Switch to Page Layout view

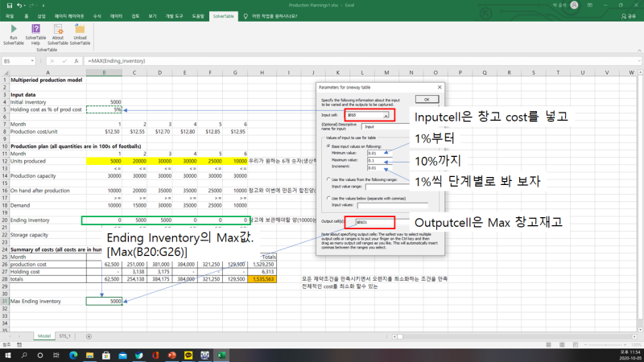click(x=562, y=345)
